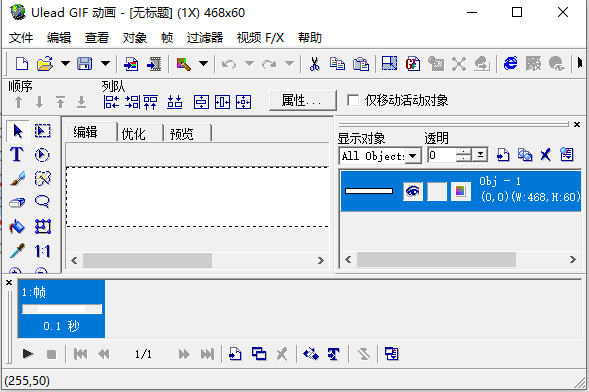Click the center both ways icon
Image resolution: width=589 pixels, height=392 pixels.
point(243,102)
